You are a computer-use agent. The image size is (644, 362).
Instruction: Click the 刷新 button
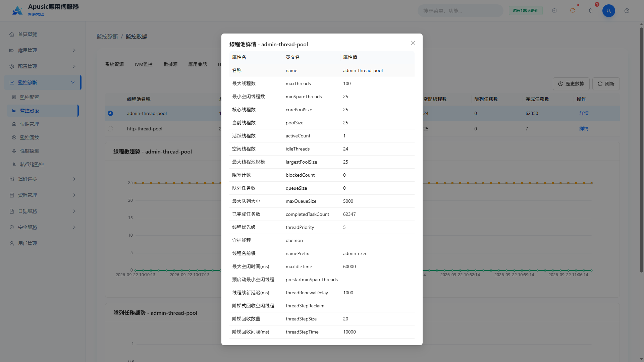606,84
